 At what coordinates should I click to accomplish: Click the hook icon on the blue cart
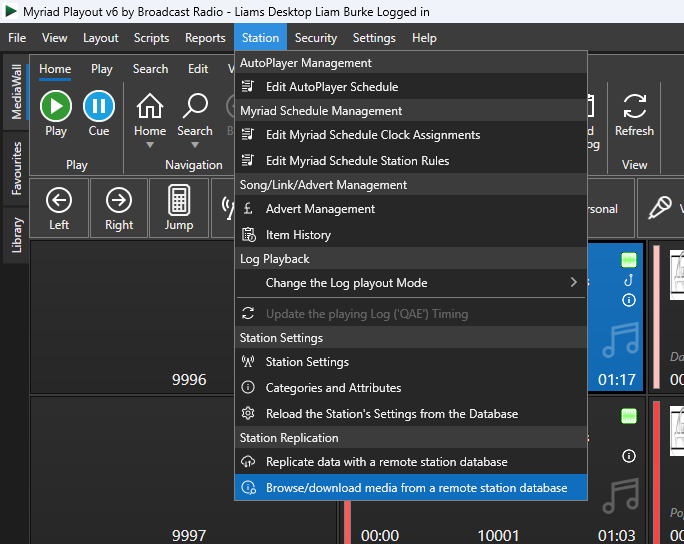(x=629, y=280)
